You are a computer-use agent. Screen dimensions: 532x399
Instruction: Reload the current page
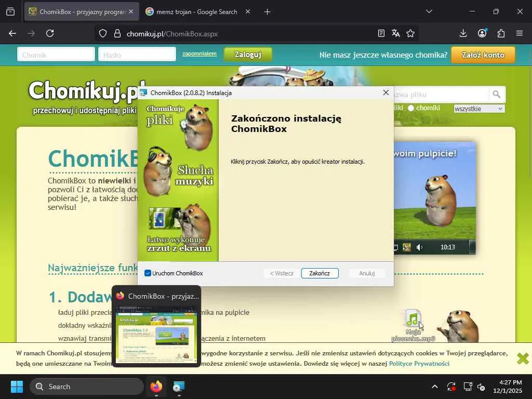(50, 33)
